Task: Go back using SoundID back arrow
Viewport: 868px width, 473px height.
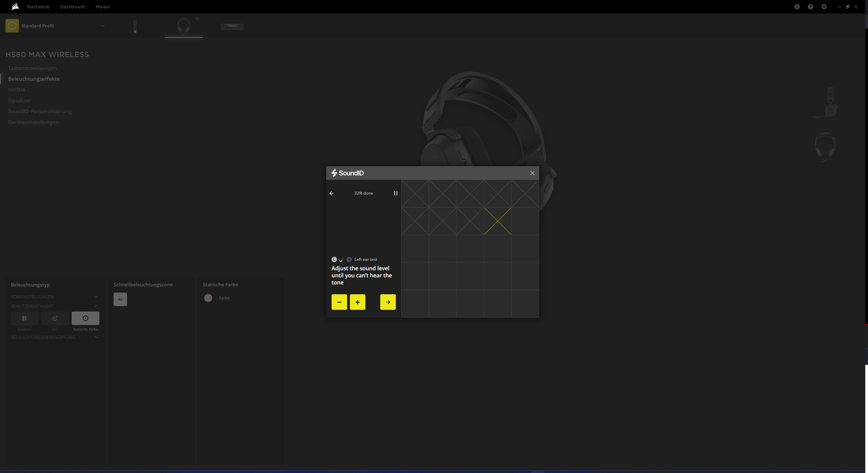Action: (x=332, y=193)
